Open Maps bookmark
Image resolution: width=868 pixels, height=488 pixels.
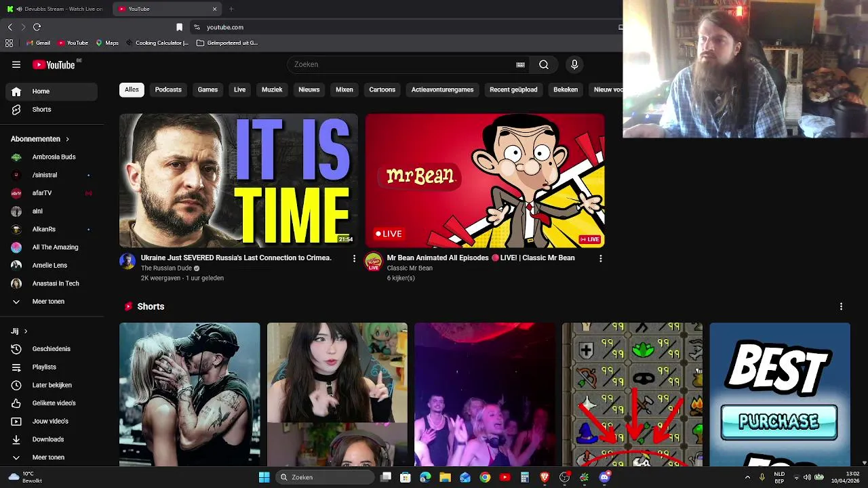pos(107,43)
